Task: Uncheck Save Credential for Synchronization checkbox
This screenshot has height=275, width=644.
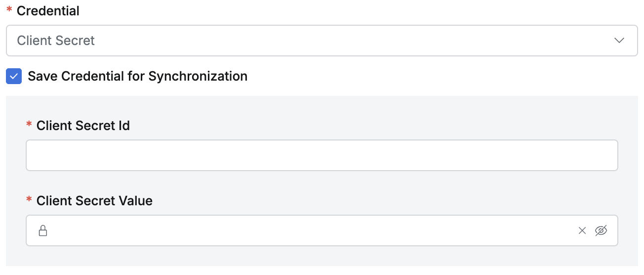Action: pyautogui.click(x=14, y=77)
